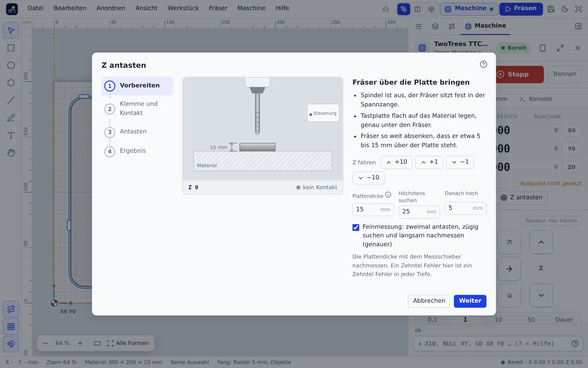The height and width of the screenshot is (368, 588).
Task: Switch to 3D cube view icon
Action: point(431,9)
